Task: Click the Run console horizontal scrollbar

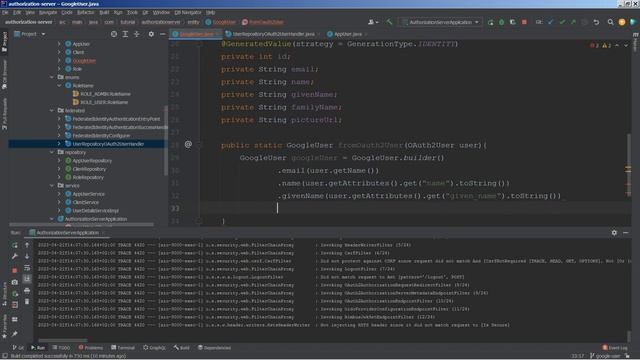Action: [63, 340]
